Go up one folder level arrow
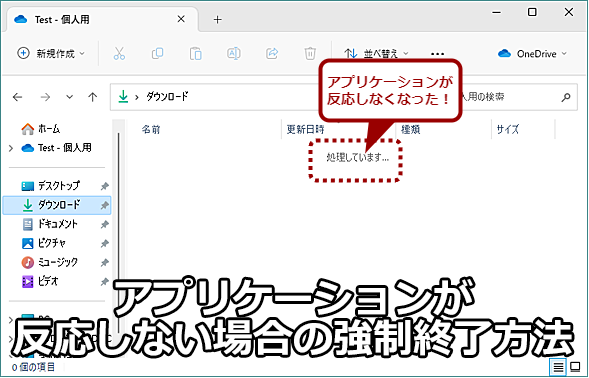Screen dimensions: 589x378 [x=92, y=97]
